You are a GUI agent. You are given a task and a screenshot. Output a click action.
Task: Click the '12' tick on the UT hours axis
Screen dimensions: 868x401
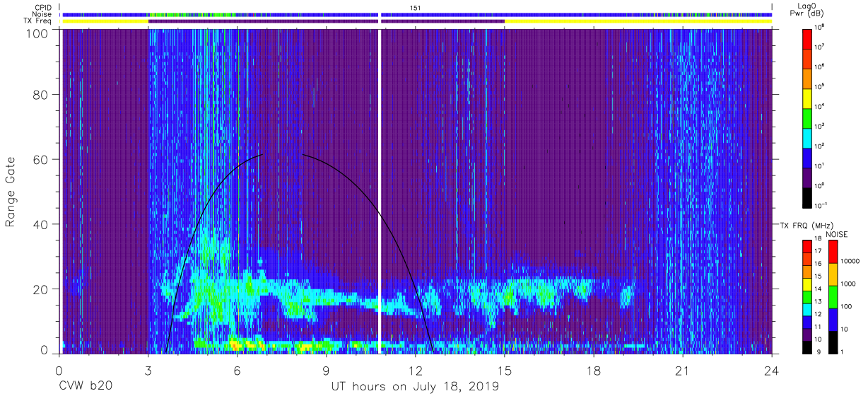415,371
